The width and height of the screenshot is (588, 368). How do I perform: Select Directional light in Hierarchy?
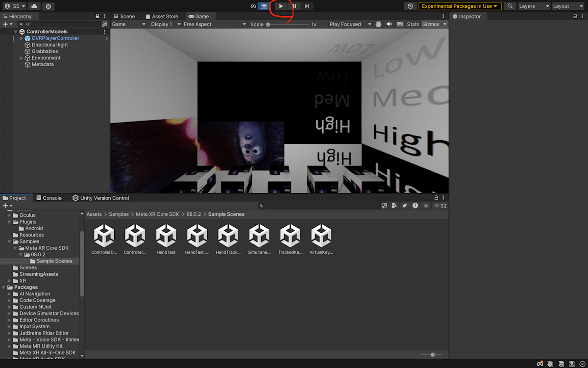pyautogui.click(x=49, y=45)
